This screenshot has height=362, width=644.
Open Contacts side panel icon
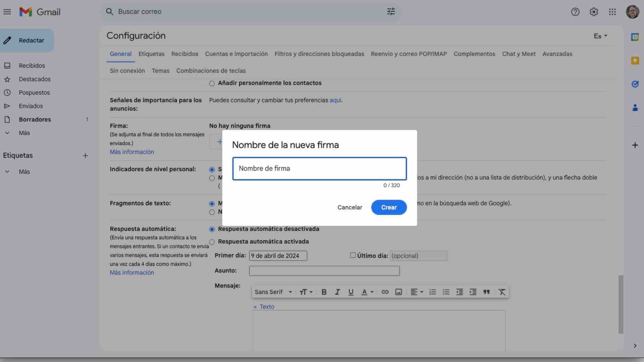pos(635,108)
